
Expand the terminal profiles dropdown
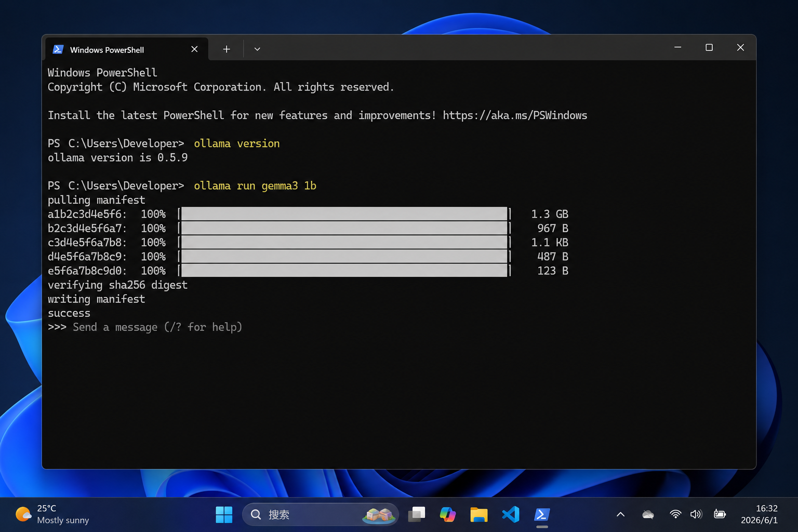coord(257,49)
